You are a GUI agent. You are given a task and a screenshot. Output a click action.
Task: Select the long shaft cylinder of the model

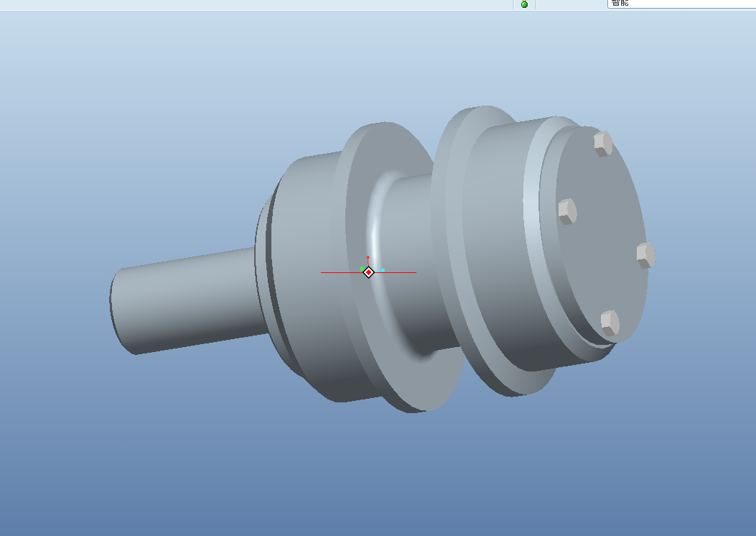coord(188,300)
